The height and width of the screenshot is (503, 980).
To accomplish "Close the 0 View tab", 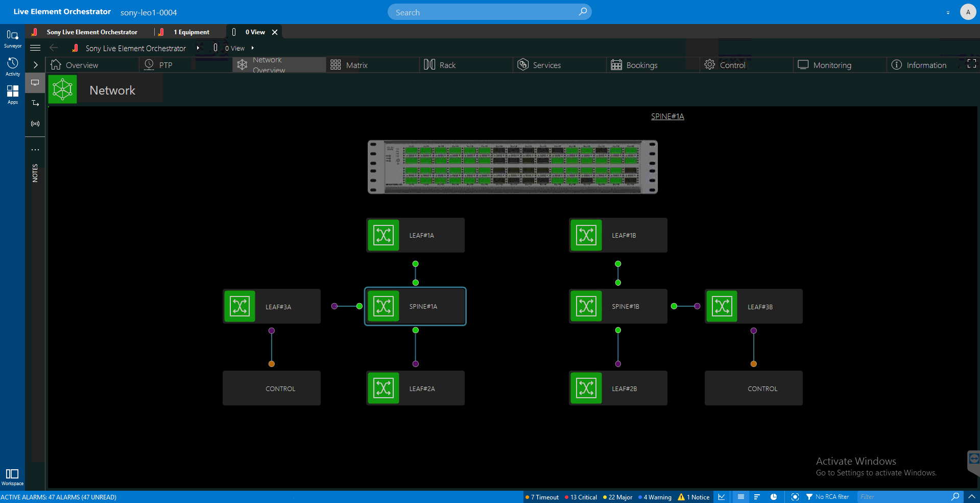I will (275, 32).
